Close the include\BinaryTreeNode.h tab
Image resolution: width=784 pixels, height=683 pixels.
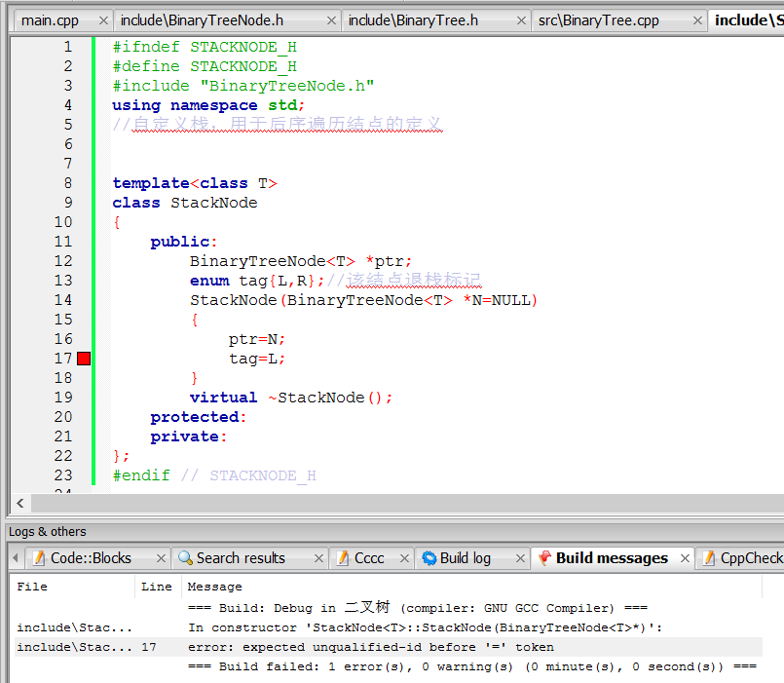(x=331, y=20)
